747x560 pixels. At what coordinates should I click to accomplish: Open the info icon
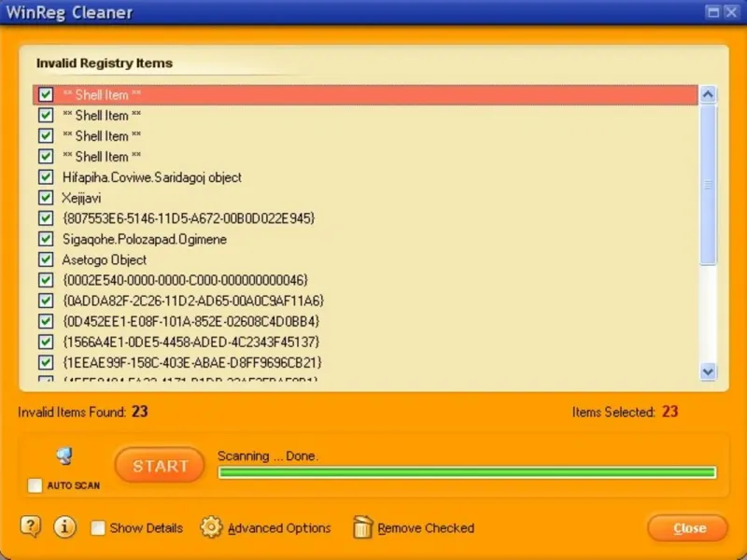tap(64, 527)
